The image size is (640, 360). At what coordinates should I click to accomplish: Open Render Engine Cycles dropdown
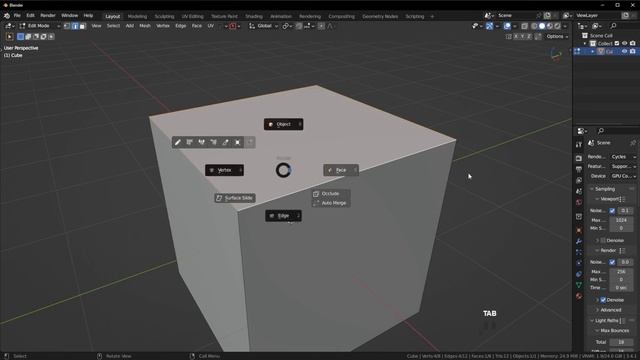point(623,157)
